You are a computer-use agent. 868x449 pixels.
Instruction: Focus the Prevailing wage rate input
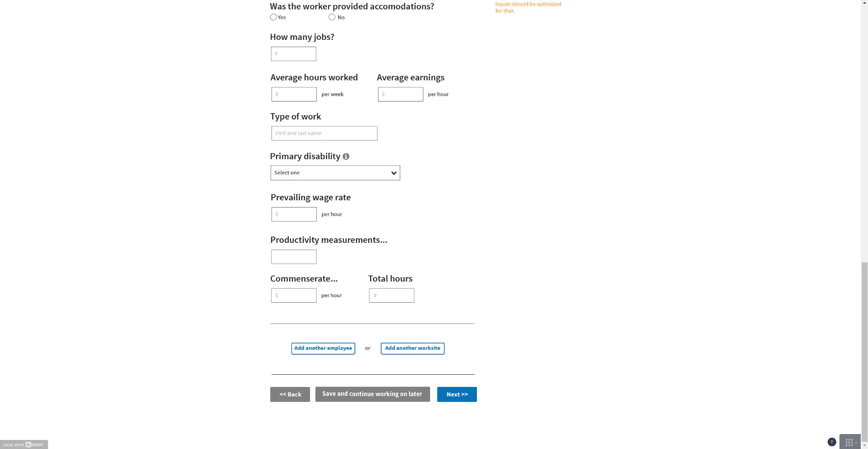tap(294, 214)
